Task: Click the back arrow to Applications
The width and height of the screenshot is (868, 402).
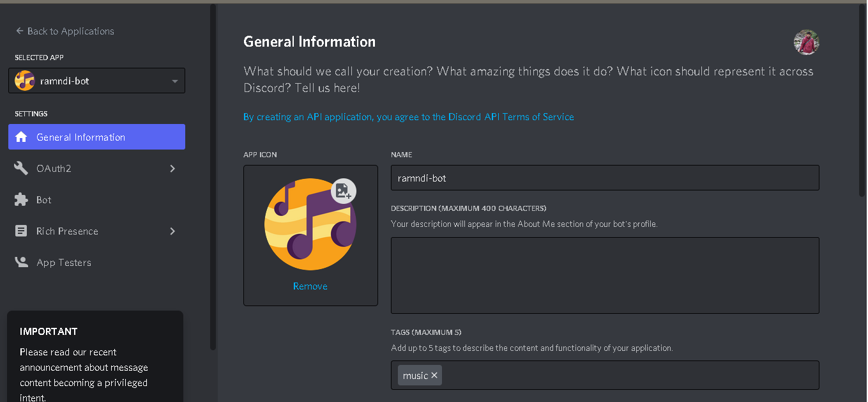Action: coord(20,31)
